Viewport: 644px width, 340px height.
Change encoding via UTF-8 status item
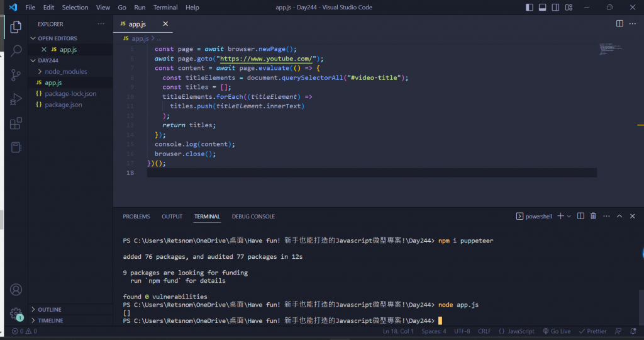coord(462,331)
